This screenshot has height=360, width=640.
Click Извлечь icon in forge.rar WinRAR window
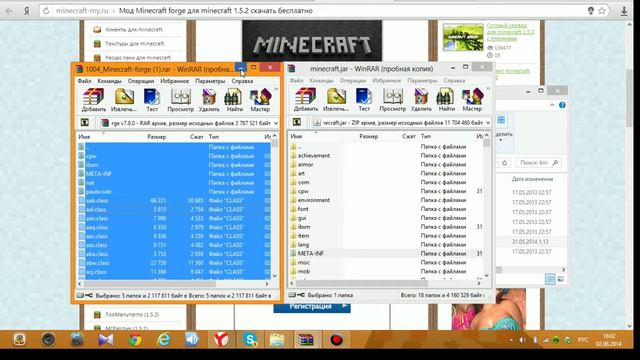124,100
